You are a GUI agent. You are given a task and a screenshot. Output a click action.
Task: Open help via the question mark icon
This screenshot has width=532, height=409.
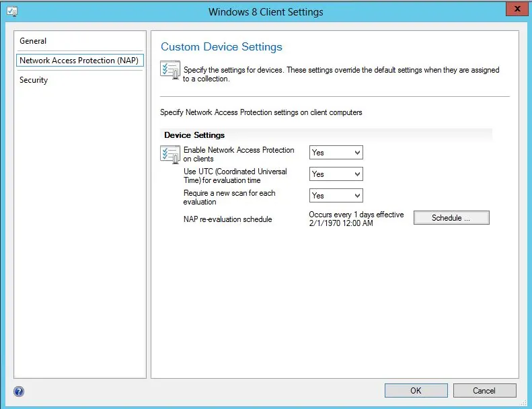19,392
